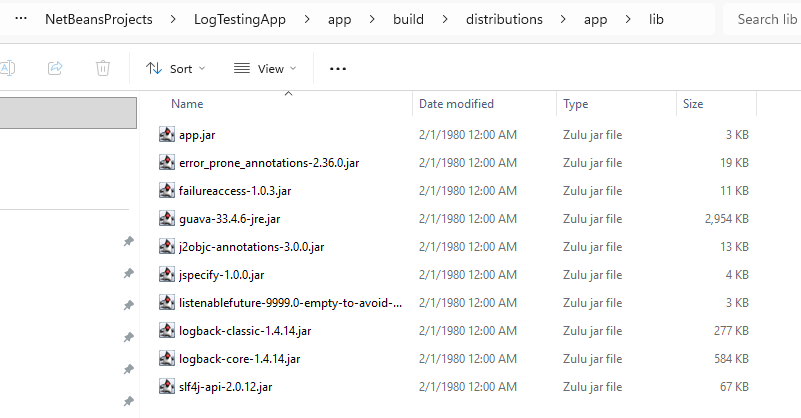Image resolution: width=801 pixels, height=418 pixels.
Task: Select the jspecify-1.0.0.jar file
Action: [221, 274]
